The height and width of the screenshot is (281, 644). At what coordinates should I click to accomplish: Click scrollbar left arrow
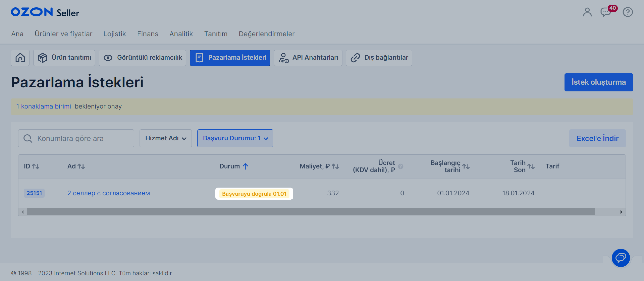tap(22, 212)
